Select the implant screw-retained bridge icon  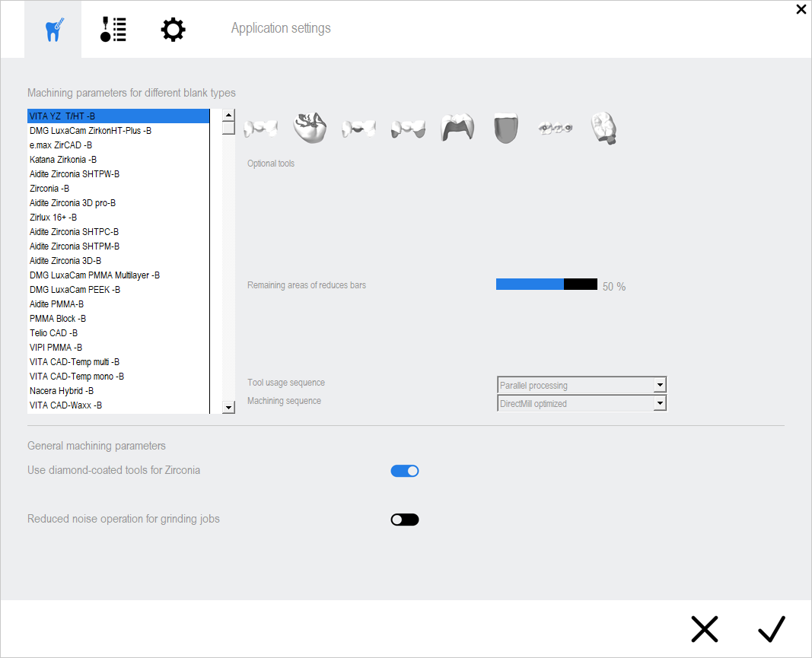(555, 128)
